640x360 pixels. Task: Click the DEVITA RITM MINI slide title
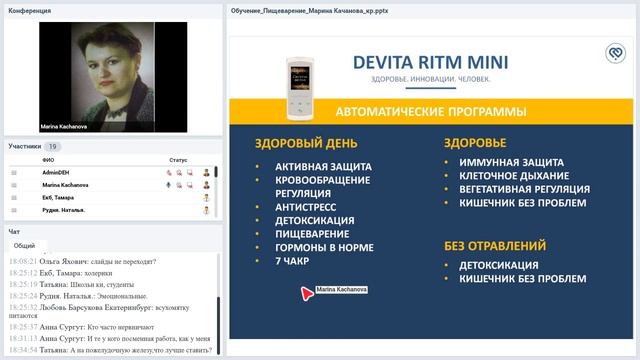[431, 62]
